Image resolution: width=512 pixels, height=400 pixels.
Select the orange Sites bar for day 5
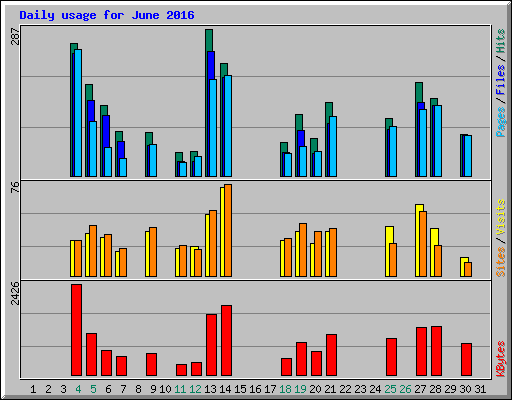[93, 251]
